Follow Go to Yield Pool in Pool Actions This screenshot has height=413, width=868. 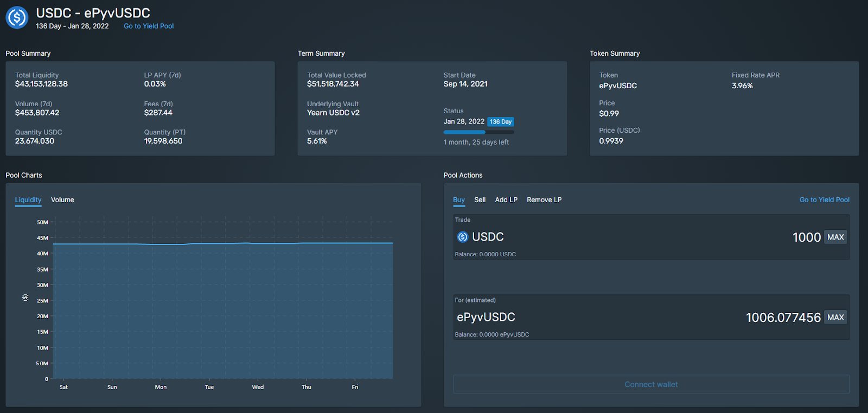pos(824,200)
